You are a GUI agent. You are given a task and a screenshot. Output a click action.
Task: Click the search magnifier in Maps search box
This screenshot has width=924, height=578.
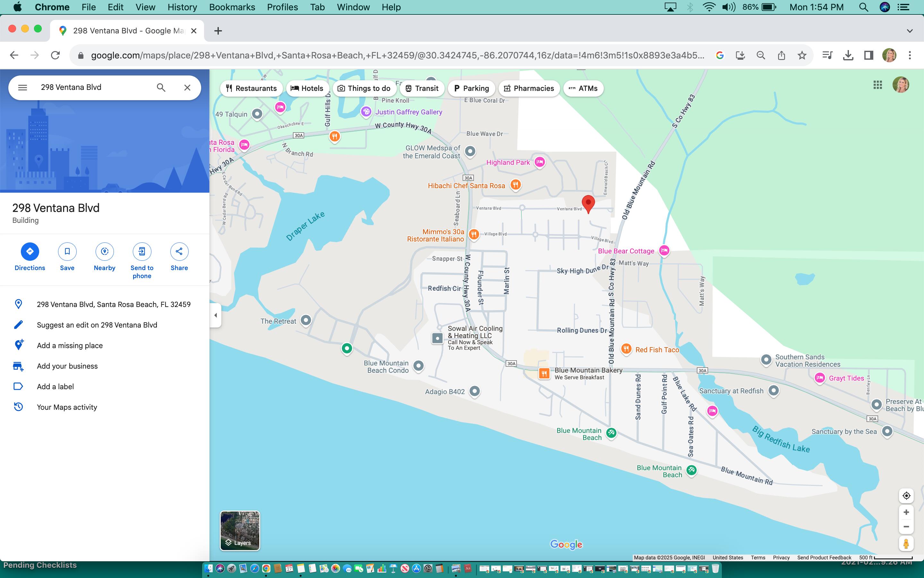click(x=161, y=88)
